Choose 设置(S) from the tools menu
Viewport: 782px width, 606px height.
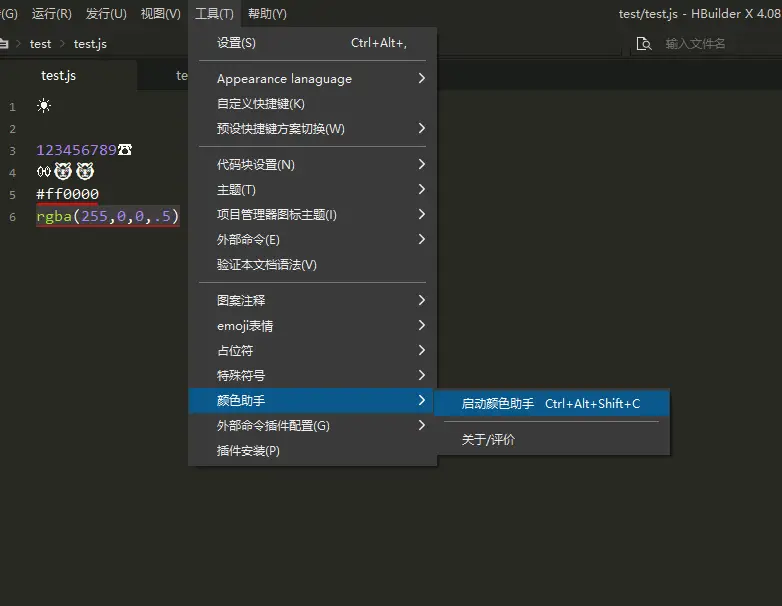313,43
